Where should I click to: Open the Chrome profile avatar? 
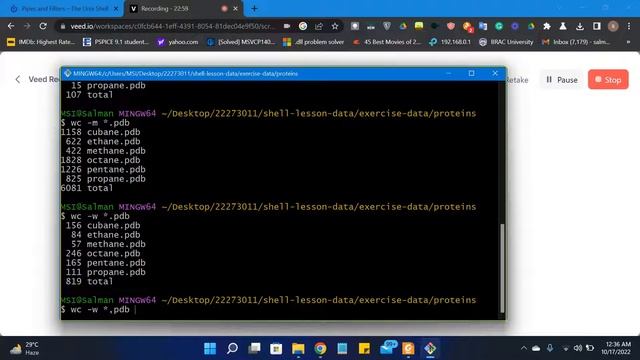pos(613,26)
